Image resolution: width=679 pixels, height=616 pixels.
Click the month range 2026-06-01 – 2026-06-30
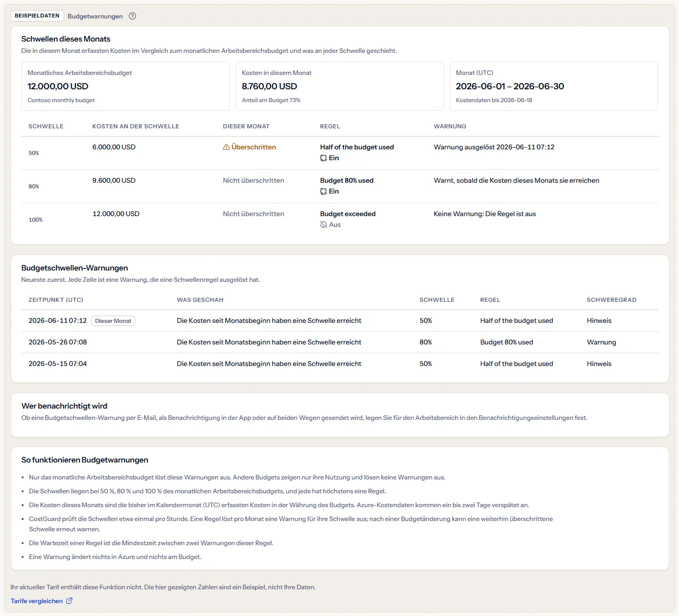(x=510, y=86)
